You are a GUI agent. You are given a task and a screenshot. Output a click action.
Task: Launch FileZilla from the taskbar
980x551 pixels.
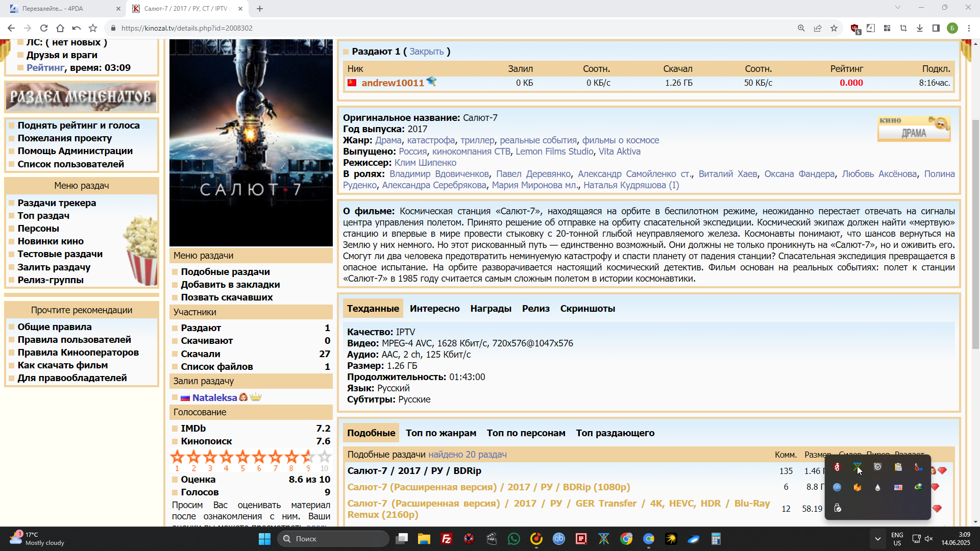[x=447, y=539]
